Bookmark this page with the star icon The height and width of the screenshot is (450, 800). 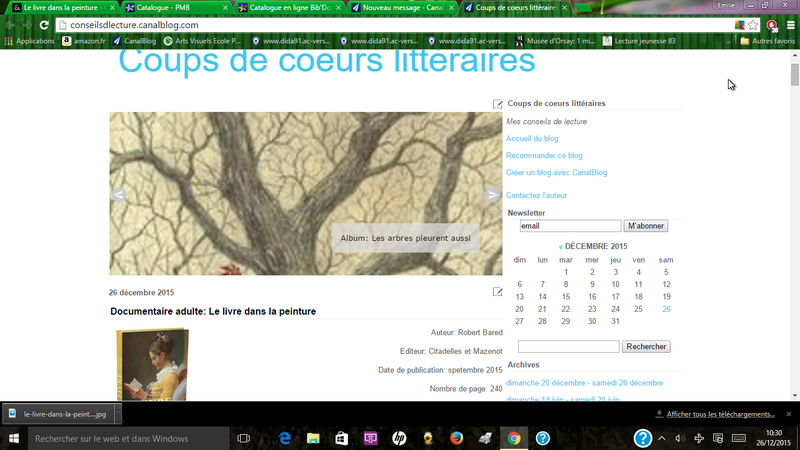click(x=753, y=25)
